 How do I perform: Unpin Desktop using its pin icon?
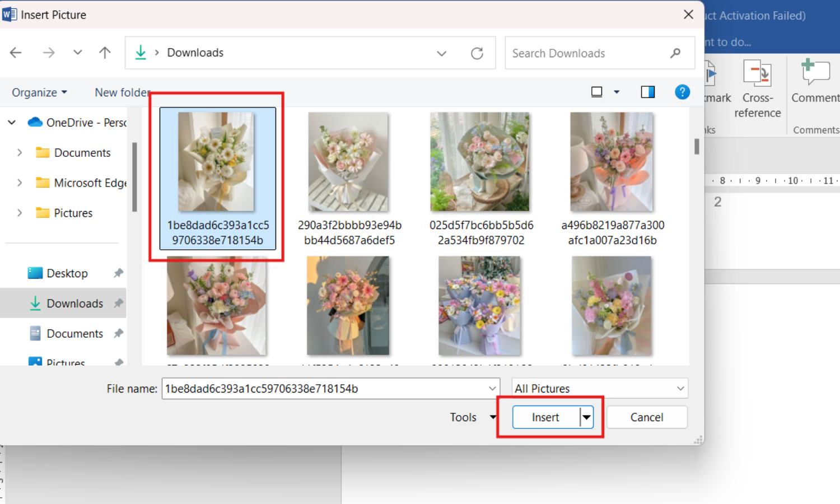(x=118, y=273)
